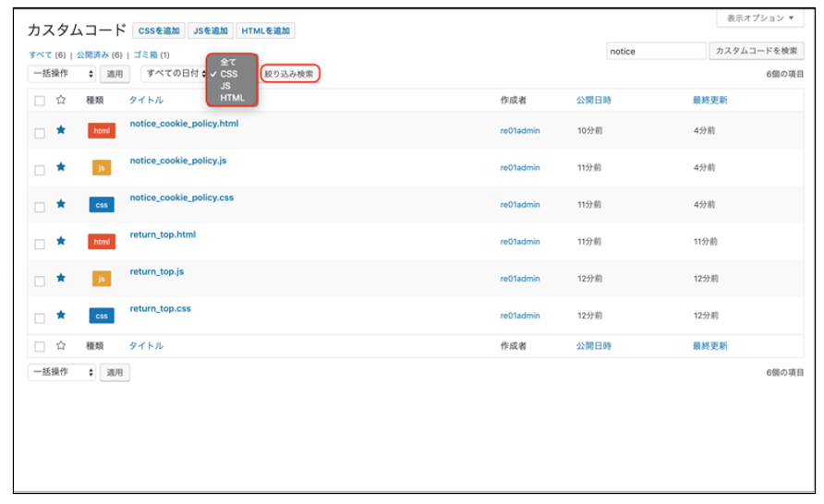Click the star column header icon

click(61, 100)
